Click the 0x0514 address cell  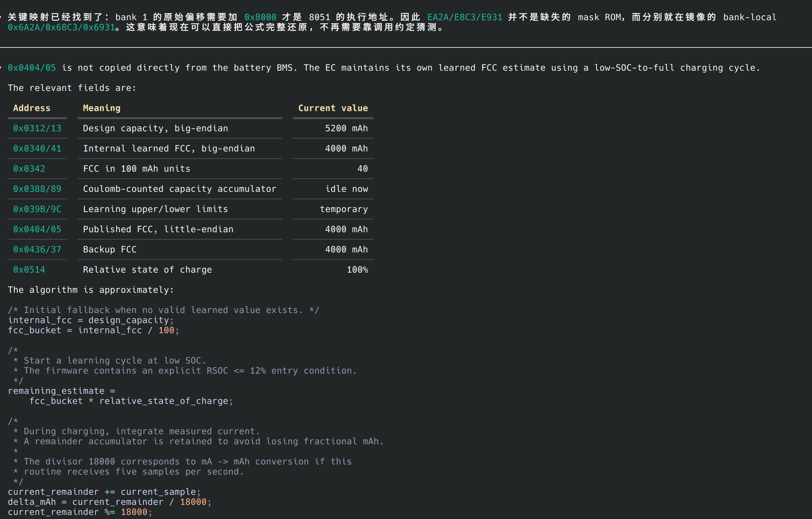coord(29,270)
